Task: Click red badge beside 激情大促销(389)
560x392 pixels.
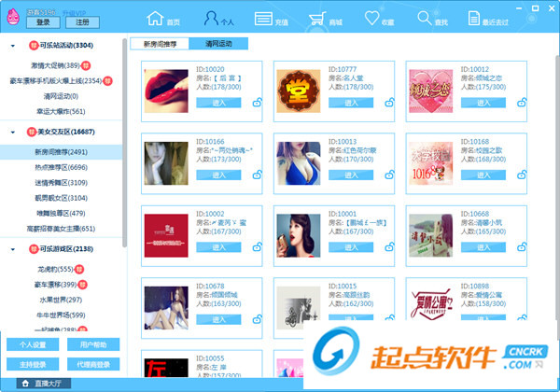Action: (86, 65)
